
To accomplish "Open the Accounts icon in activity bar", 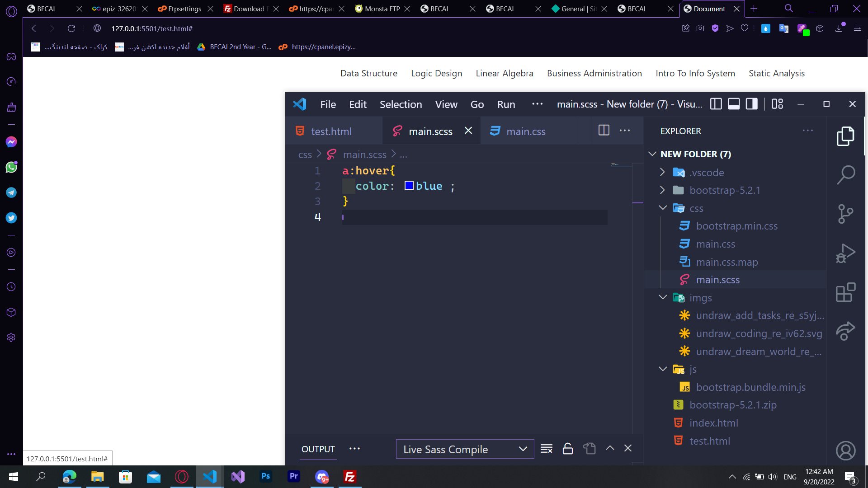I will tap(845, 450).
